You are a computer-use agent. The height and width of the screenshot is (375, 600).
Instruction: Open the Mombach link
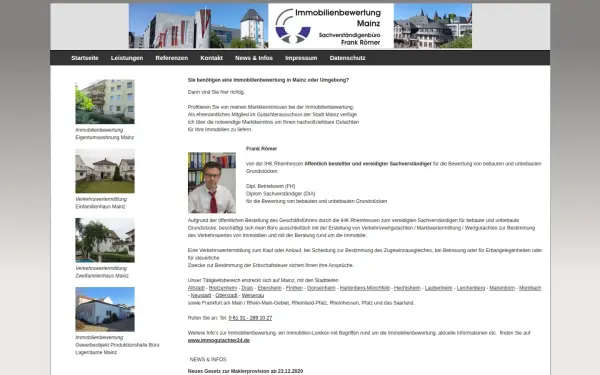click(530, 288)
